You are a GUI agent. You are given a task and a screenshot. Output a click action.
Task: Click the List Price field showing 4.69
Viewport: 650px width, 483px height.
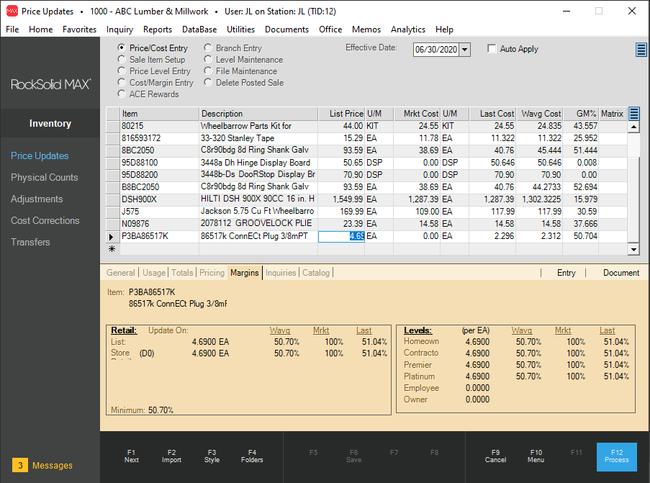click(341, 237)
